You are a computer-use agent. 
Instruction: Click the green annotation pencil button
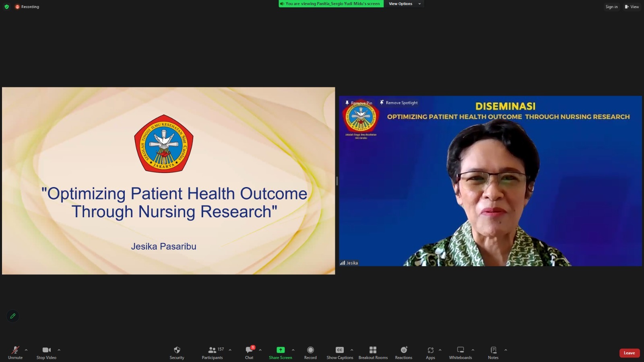click(x=13, y=316)
